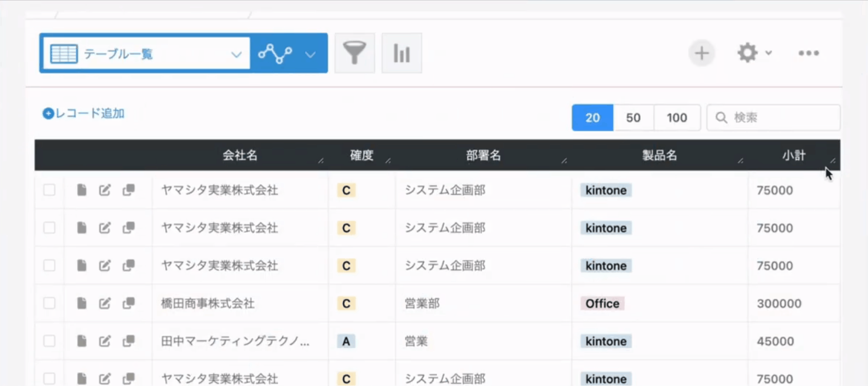Viewport: 868px width, 386px height.
Task: Click 営業 department cell in 田中 row
Action: click(416, 341)
